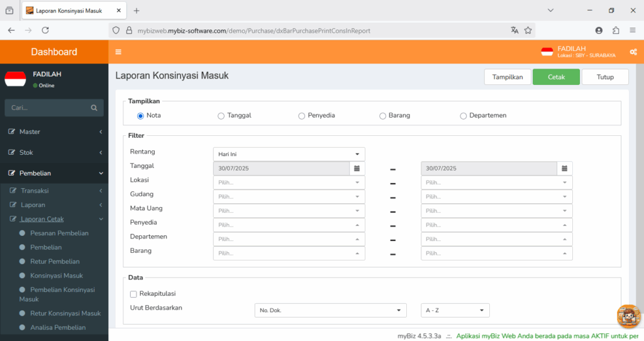644x341 pixels.
Task: Open the second Lokasi dropdown
Action: [497, 182]
